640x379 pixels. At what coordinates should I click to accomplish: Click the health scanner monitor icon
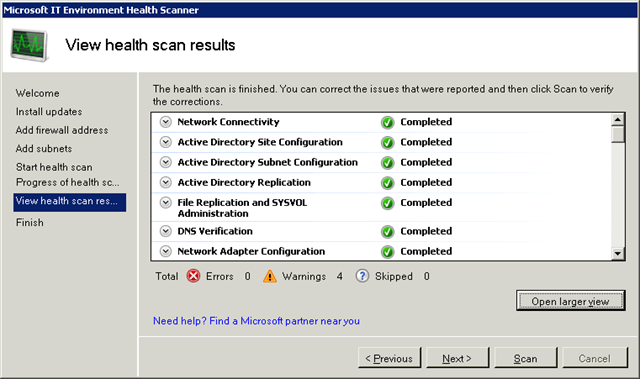(29, 45)
